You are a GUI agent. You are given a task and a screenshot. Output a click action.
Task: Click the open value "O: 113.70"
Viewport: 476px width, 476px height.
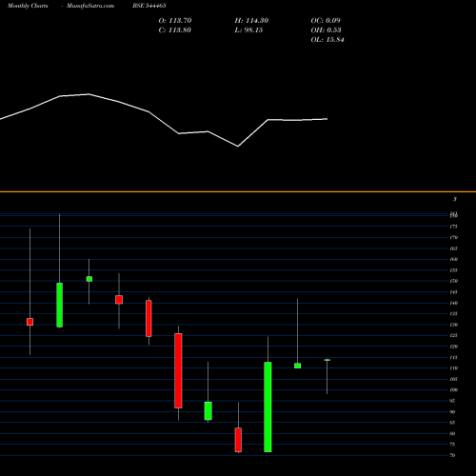coord(175,21)
